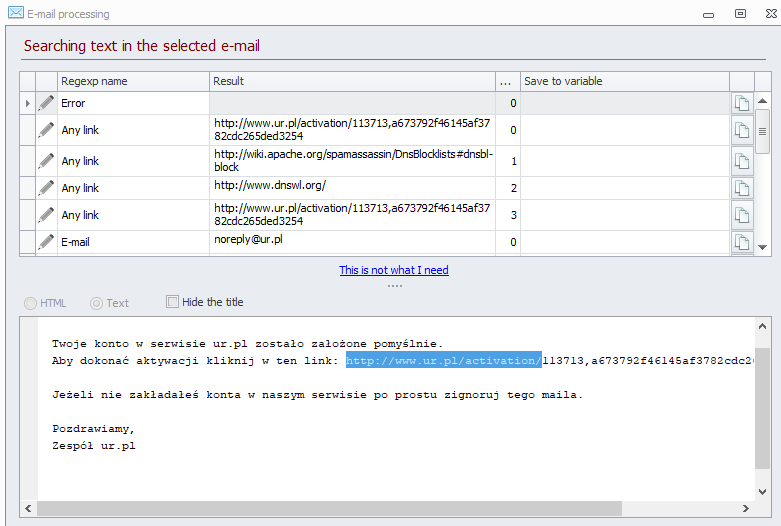Edit the Any link regexp with index 3
This screenshot has width=781, height=526.
(46, 215)
